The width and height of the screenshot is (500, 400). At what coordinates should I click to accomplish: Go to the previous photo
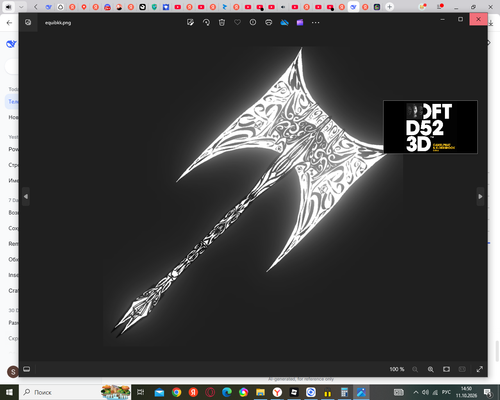click(26, 197)
